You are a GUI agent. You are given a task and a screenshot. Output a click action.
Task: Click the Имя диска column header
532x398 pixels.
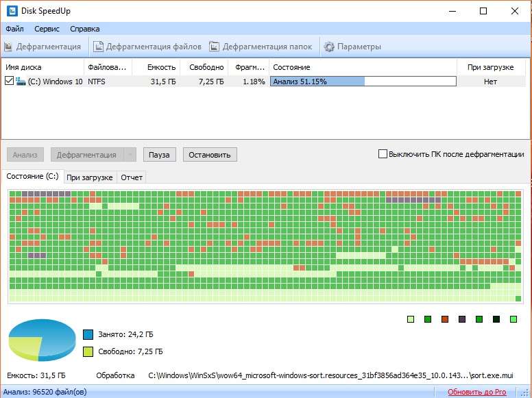click(43, 67)
